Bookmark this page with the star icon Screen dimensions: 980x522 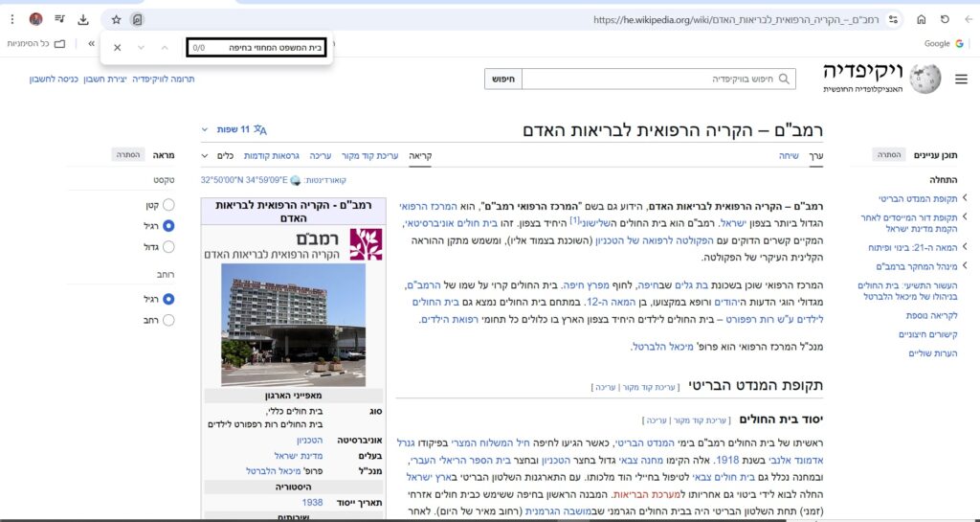116,19
